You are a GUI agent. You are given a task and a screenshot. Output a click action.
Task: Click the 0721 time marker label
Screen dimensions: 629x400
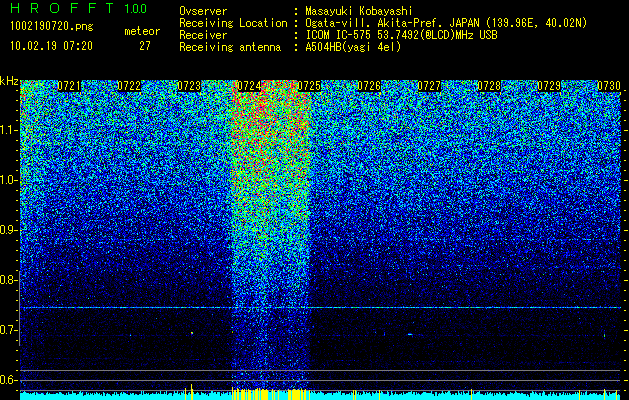click(x=69, y=86)
